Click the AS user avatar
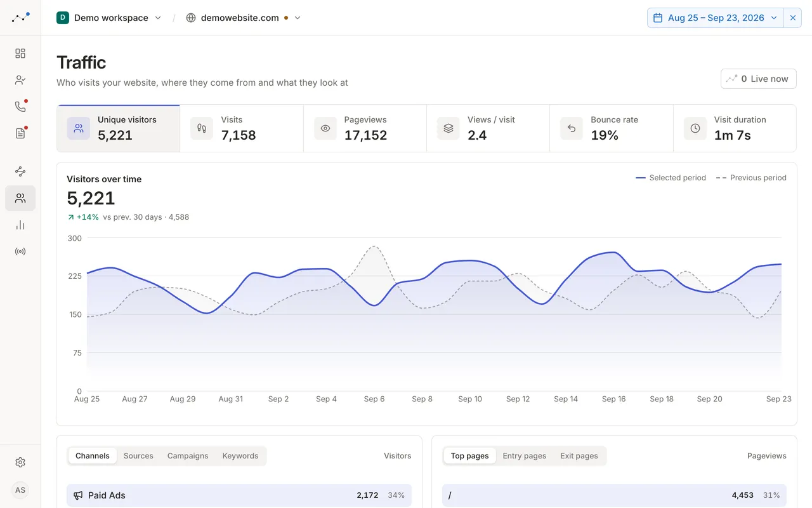This screenshot has width=812, height=508. [20, 490]
